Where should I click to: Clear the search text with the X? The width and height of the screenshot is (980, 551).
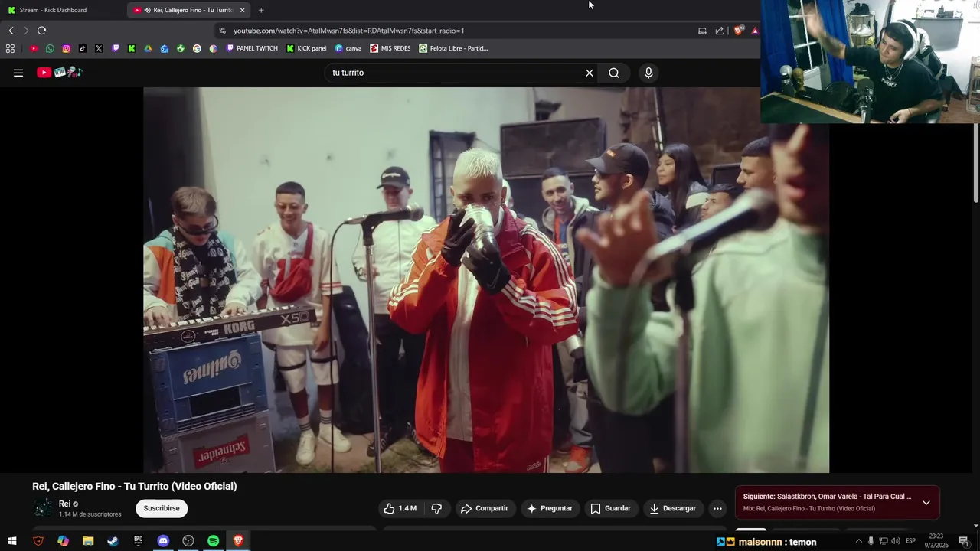pos(590,73)
